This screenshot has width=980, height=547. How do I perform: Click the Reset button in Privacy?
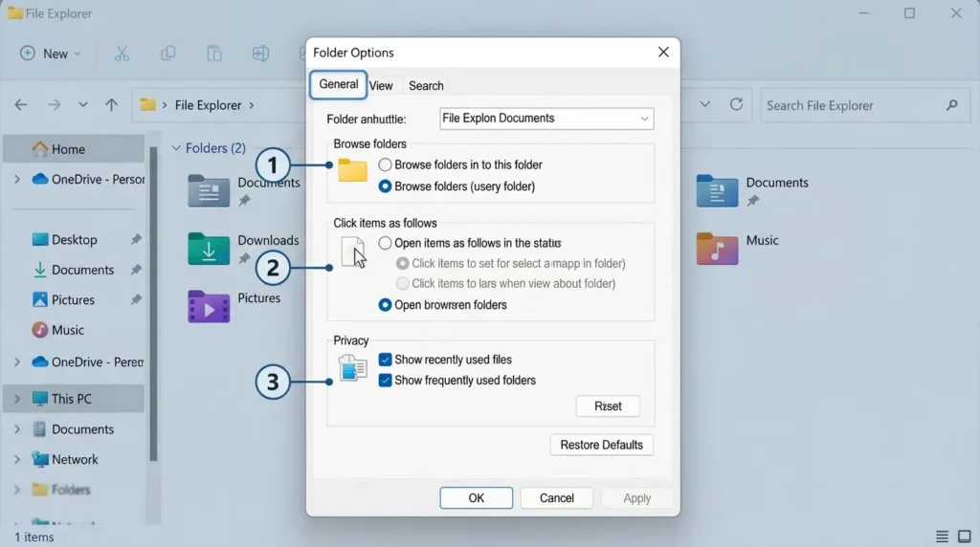coord(608,406)
